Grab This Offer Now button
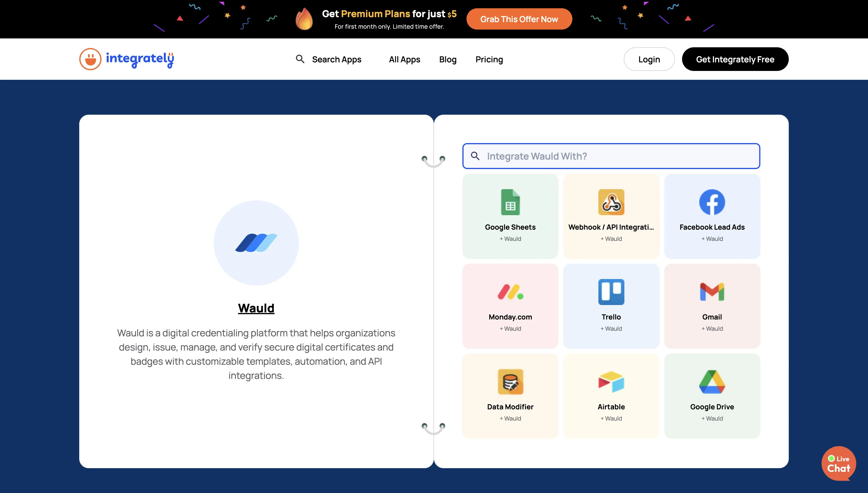This screenshot has width=868, height=493. (519, 19)
